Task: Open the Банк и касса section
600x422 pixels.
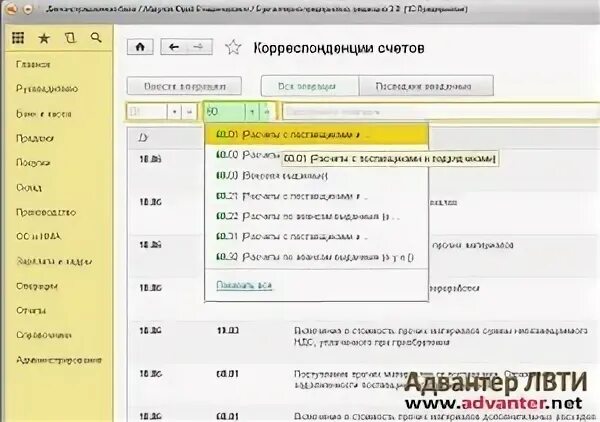Action: [x=44, y=114]
